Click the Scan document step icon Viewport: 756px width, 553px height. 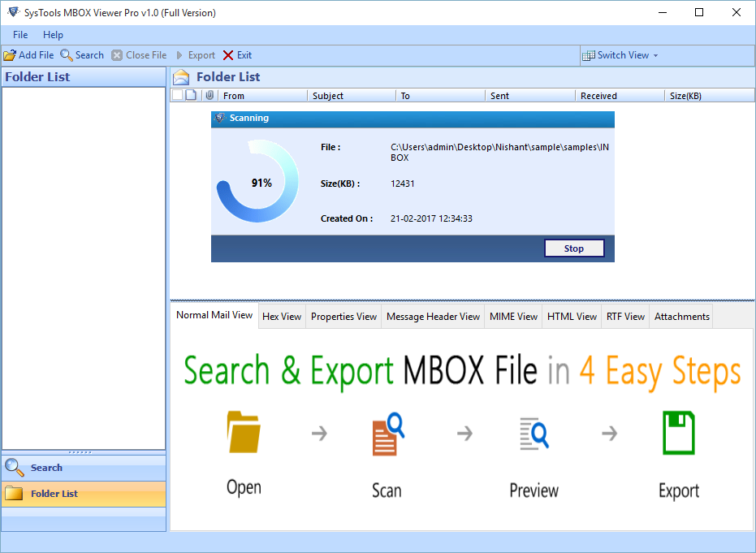[x=388, y=434]
